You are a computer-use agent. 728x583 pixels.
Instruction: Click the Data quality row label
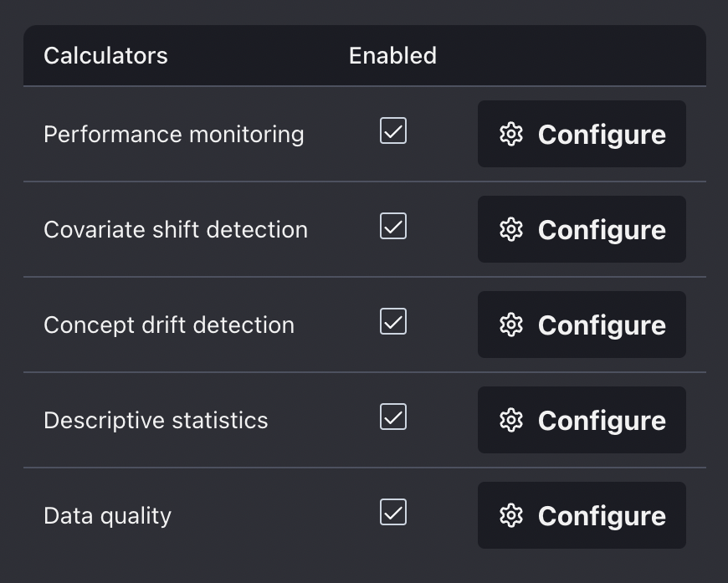pos(107,516)
